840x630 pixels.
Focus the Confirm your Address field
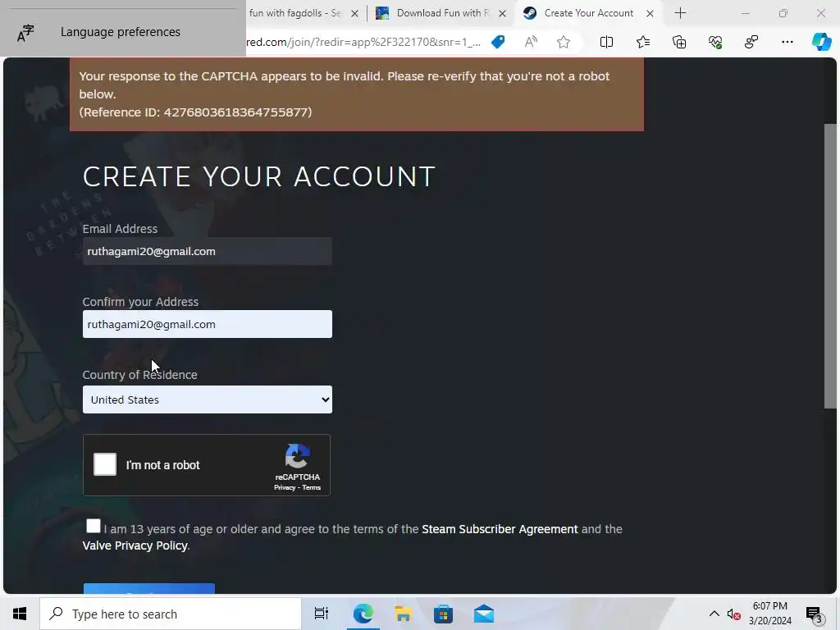[x=208, y=324]
